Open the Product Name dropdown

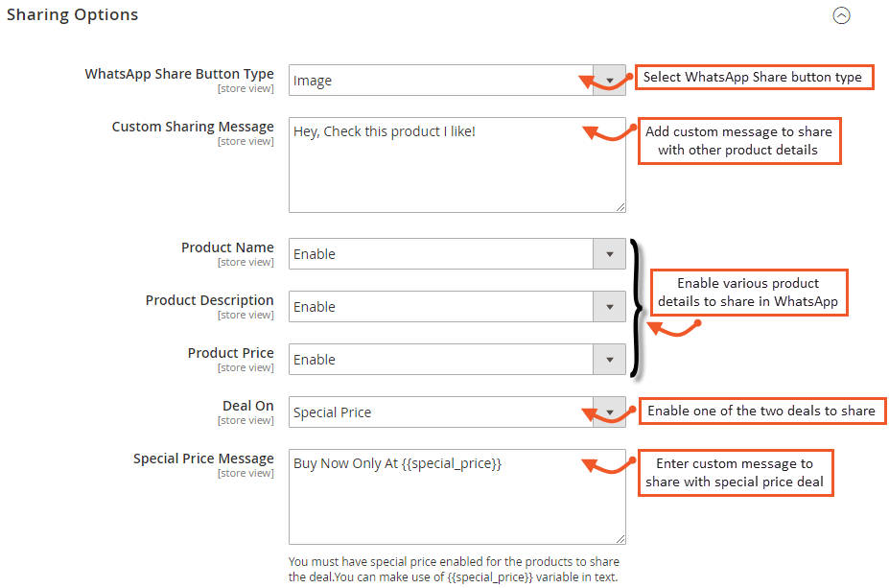(456, 254)
